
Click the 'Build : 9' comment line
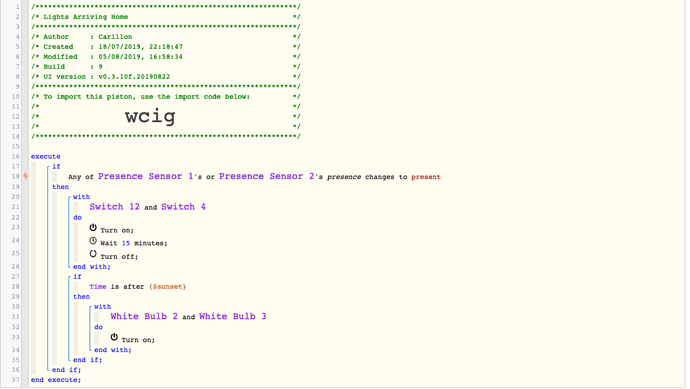tap(166, 66)
